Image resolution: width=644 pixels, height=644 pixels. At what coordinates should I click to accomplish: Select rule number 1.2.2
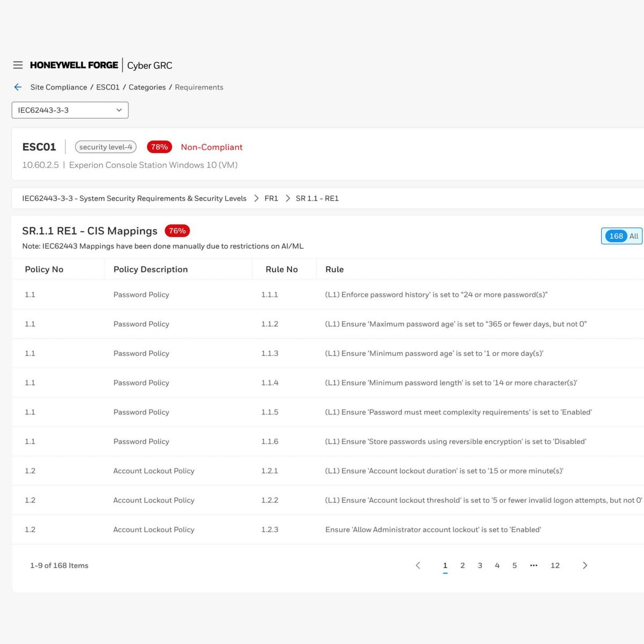tap(269, 500)
